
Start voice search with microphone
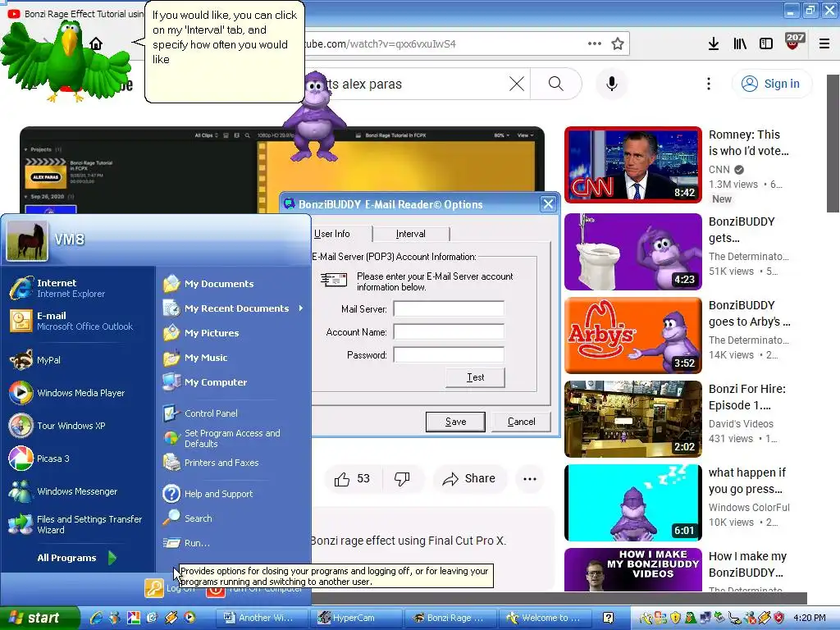click(611, 84)
